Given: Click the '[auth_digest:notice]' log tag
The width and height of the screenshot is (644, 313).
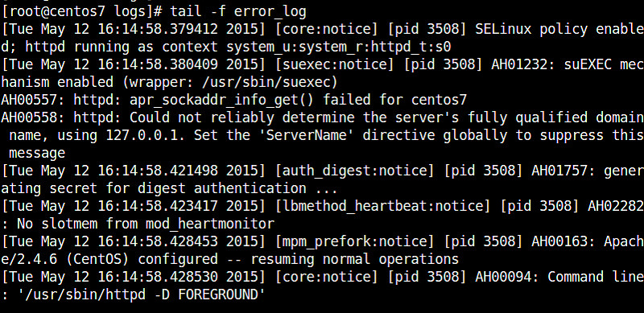Looking at the screenshot, I should pyautogui.click(x=354, y=171).
